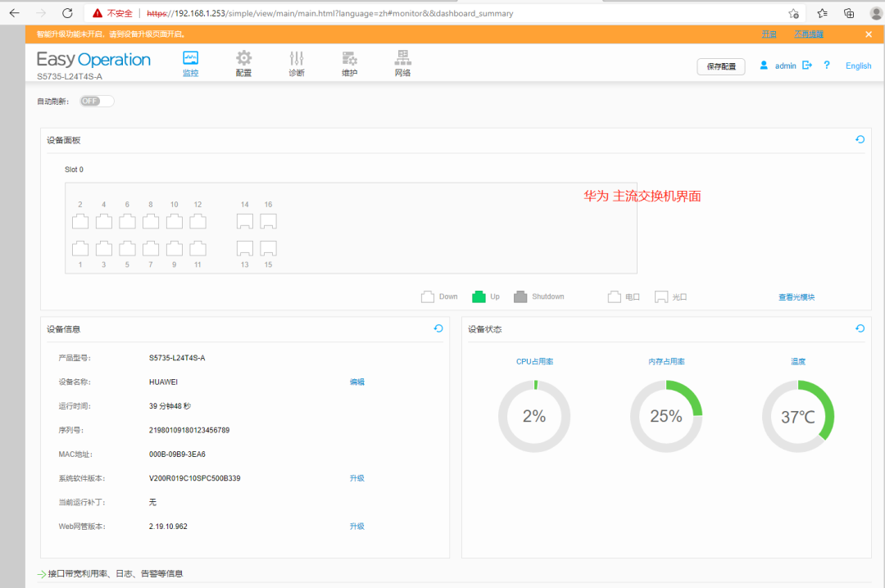Select port 5 on the device panel
This screenshot has width=885, height=588.
[127, 248]
